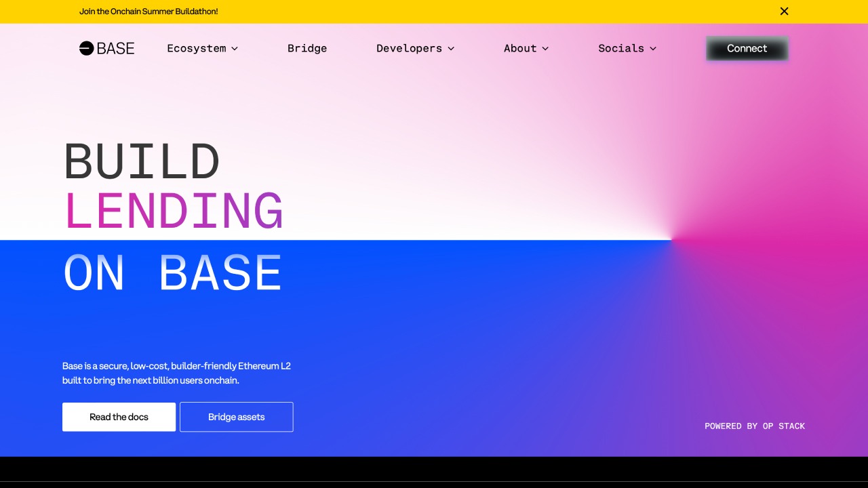Open the Bridge navigation item
This screenshot has width=868, height=488.
click(307, 48)
